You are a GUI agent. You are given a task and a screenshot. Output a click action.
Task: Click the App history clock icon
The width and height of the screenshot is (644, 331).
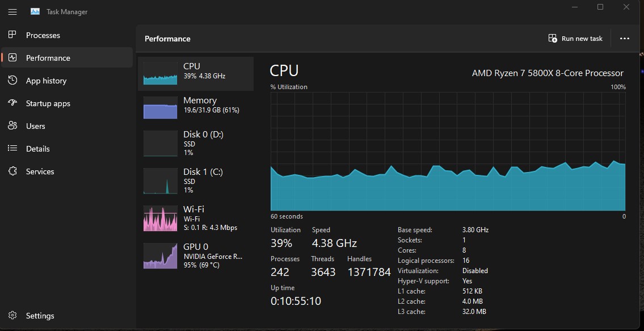click(x=12, y=80)
